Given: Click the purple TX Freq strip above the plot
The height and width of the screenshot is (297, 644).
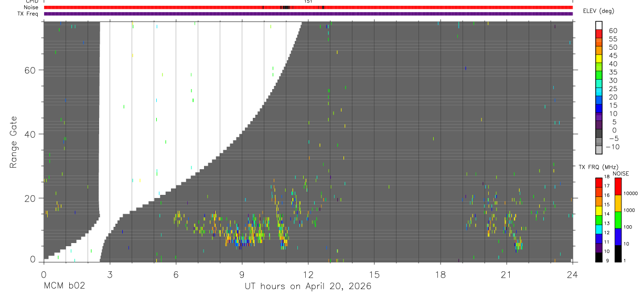Looking at the screenshot, I should click(308, 14).
